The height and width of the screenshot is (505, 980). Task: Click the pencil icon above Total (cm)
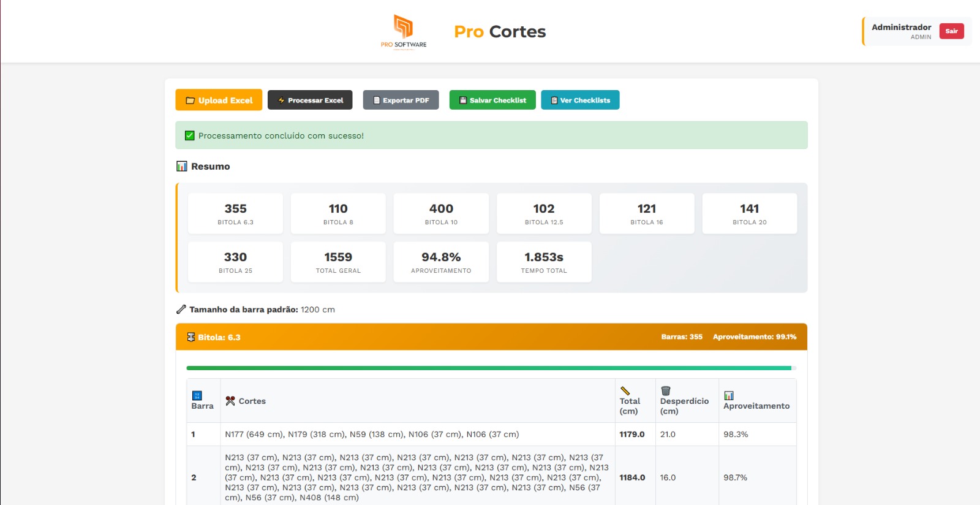pos(625,391)
